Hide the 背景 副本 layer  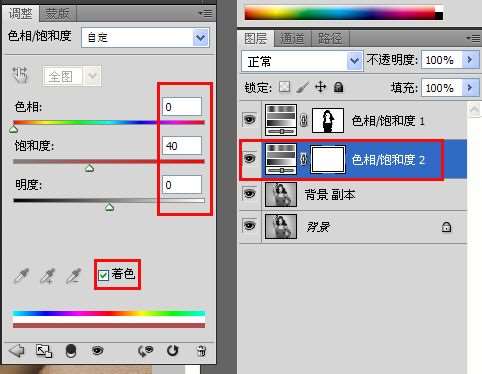click(250, 193)
